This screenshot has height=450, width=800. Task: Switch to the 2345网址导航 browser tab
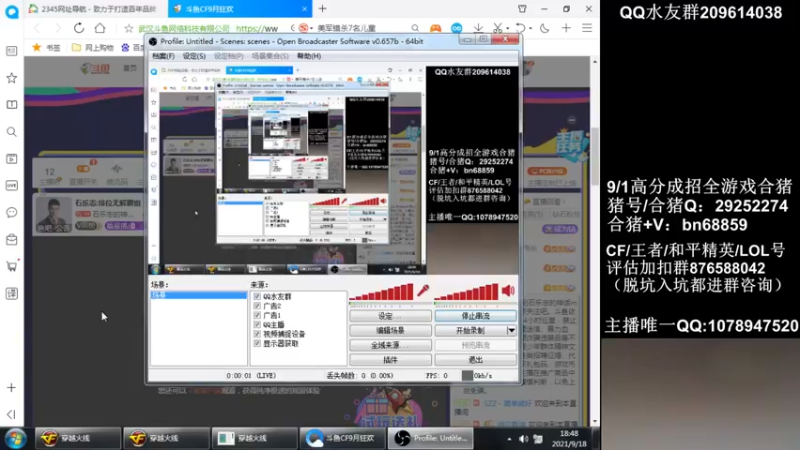pos(97,9)
